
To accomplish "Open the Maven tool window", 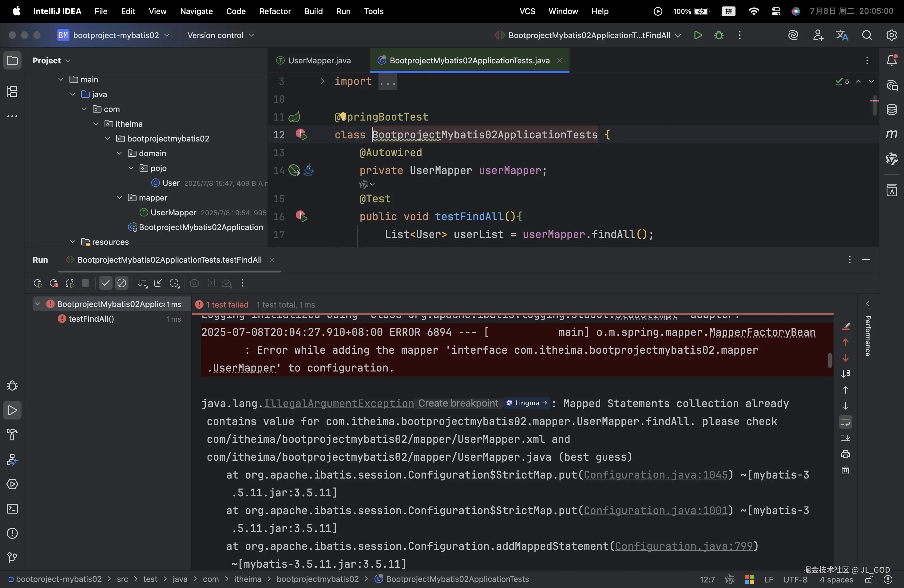I will pos(891,134).
